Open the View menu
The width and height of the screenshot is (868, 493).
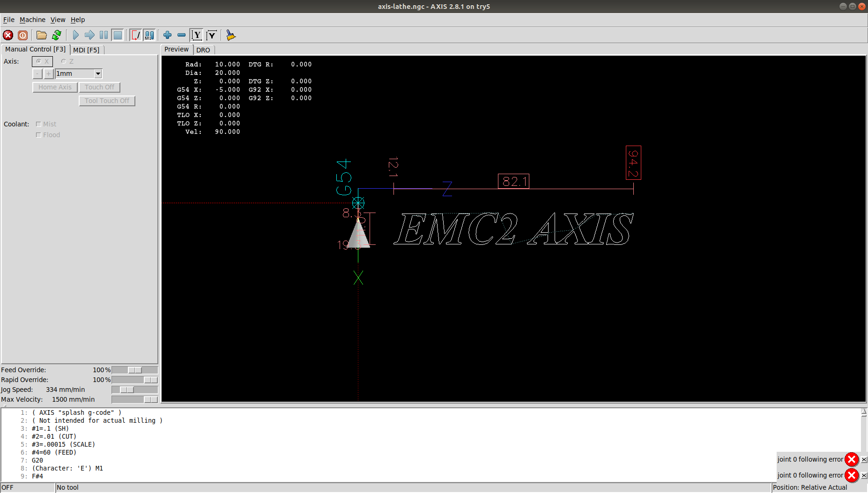click(58, 20)
